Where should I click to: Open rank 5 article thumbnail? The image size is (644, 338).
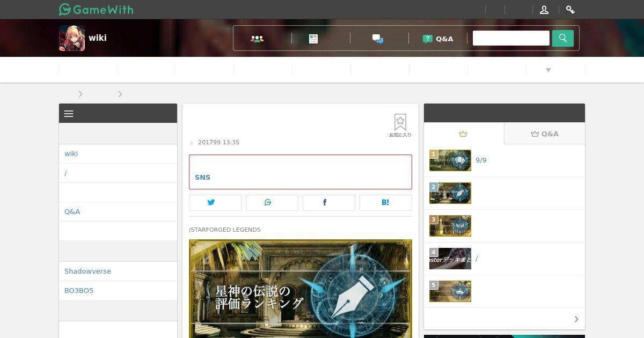coord(450,291)
